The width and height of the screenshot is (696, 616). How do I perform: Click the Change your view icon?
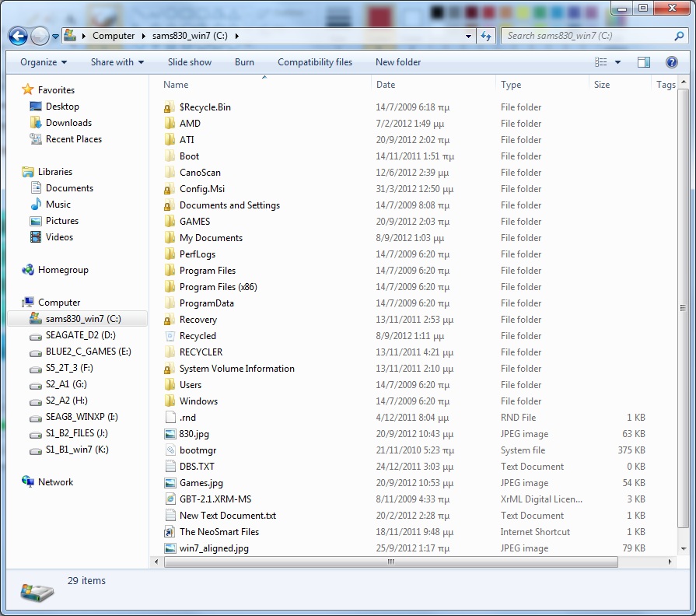(600, 62)
